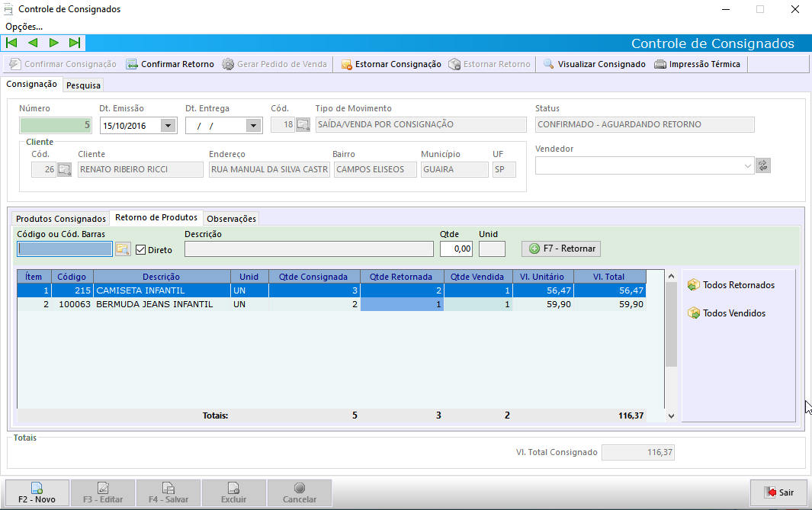812x510 pixels.
Task: Switch to the Consignação tab
Action: (x=31, y=84)
